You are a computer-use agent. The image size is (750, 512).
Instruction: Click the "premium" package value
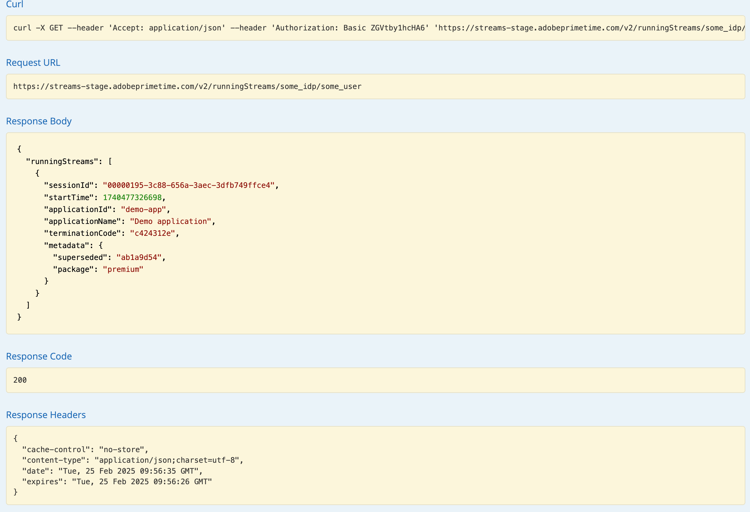point(122,269)
